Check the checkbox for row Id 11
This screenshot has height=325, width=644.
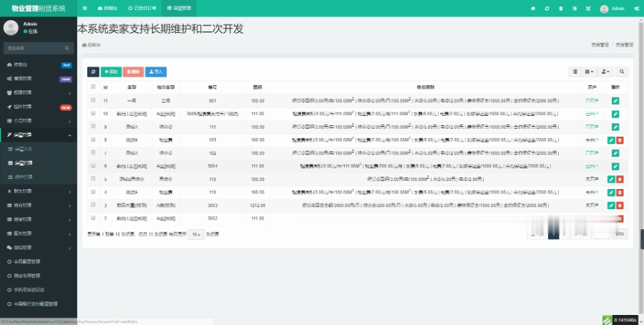tap(93, 100)
